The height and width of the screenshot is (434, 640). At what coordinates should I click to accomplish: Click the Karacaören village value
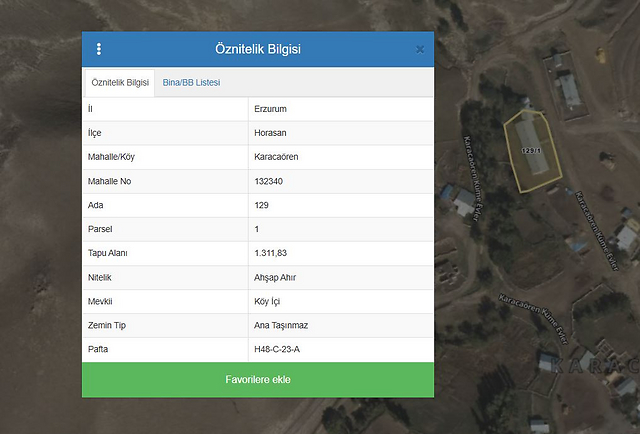[279, 156]
